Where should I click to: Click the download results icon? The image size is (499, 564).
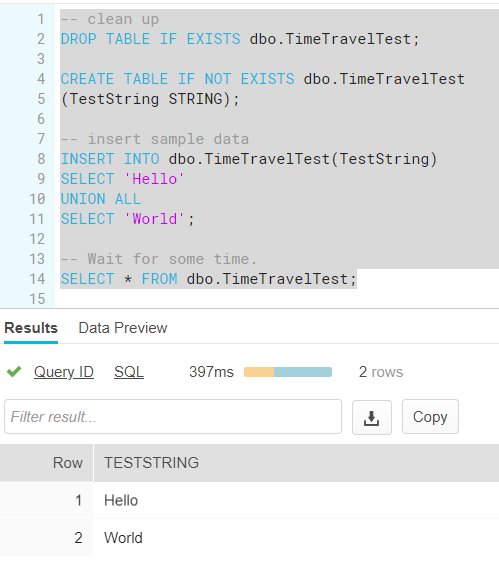(372, 417)
